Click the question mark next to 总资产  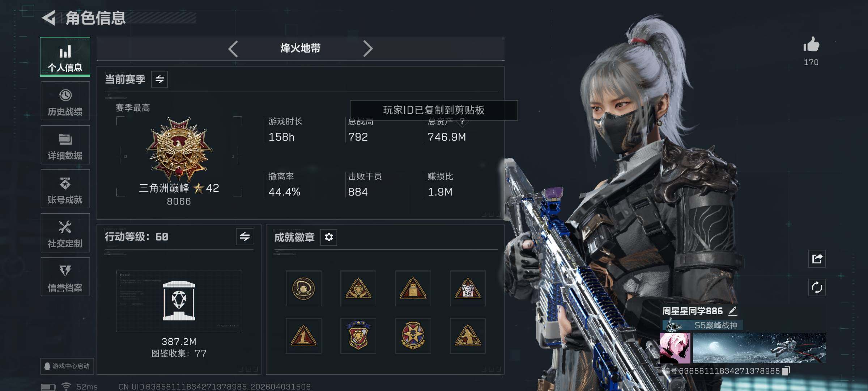462,122
